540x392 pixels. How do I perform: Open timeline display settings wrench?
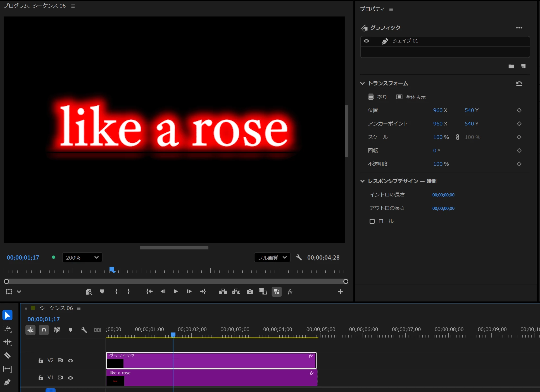click(x=84, y=330)
